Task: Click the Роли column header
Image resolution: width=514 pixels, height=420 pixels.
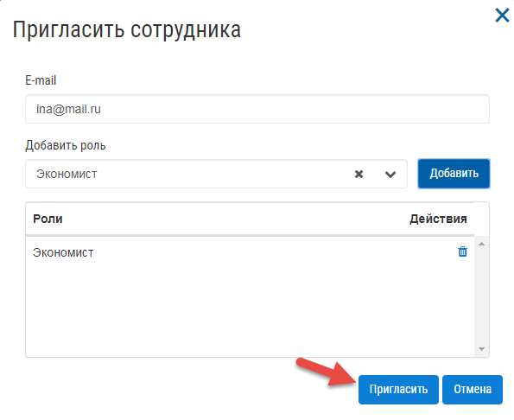Action: [x=48, y=219]
